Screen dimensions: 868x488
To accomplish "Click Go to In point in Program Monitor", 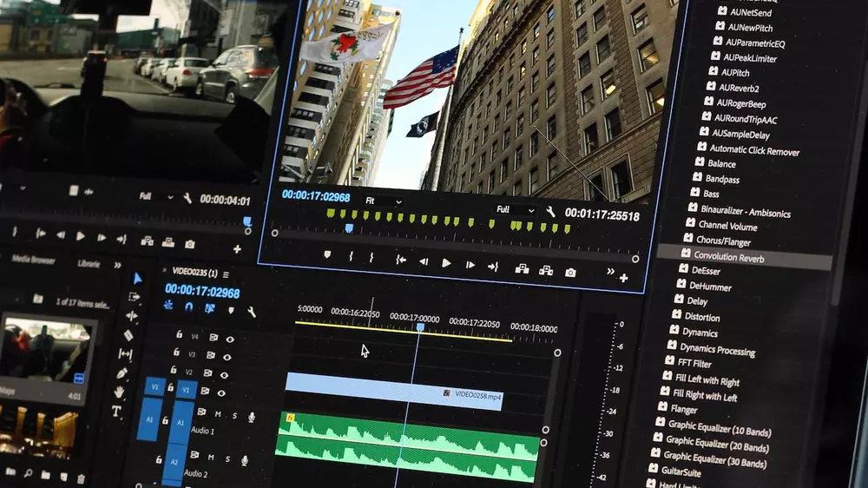I will (x=400, y=259).
